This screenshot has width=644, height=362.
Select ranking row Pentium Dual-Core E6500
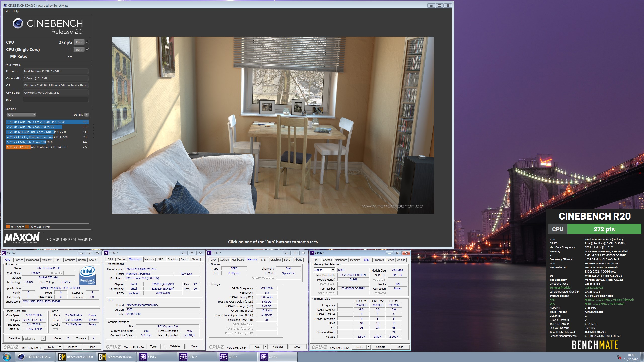(47, 137)
